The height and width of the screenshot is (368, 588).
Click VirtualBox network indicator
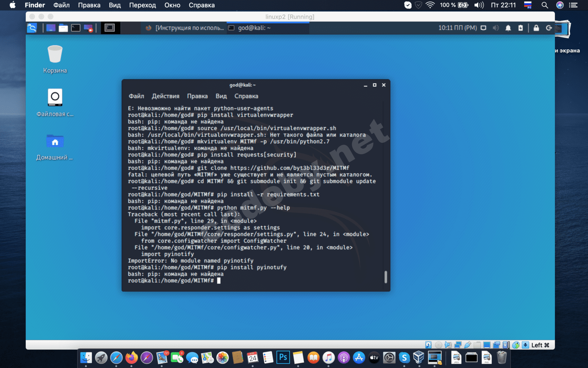click(x=458, y=345)
